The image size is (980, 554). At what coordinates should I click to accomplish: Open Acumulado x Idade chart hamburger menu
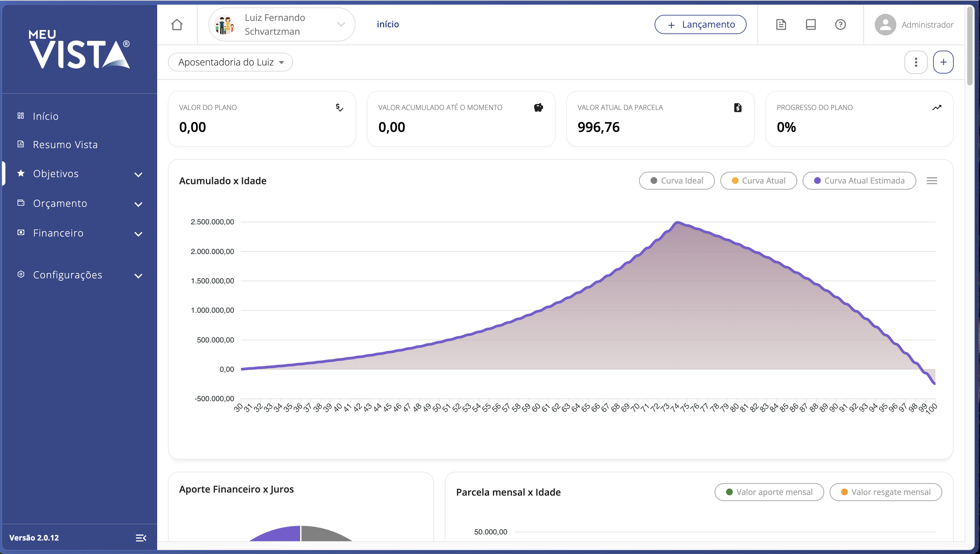(x=932, y=181)
